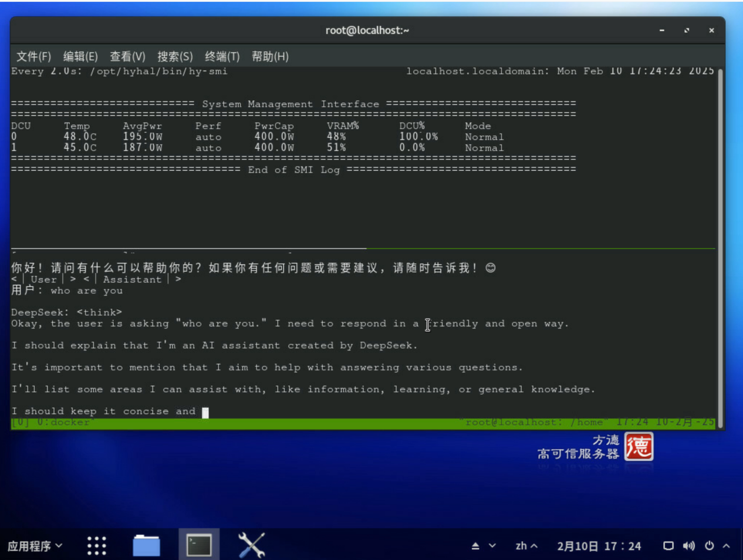This screenshot has width=743, height=560.
Task: Maximize the root@localhost terminal window
Action: click(x=687, y=31)
